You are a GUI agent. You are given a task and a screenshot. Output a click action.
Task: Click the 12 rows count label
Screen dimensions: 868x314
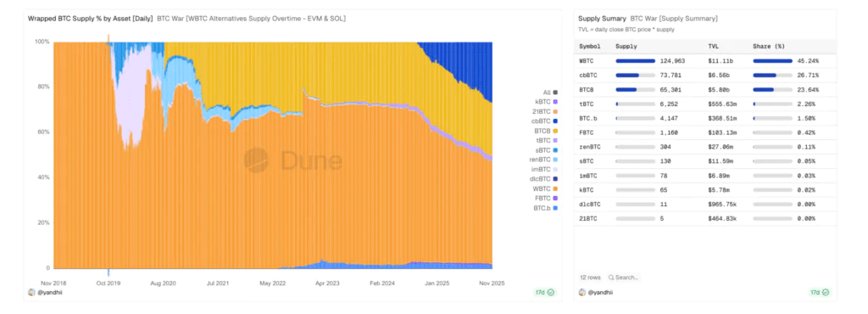pos(590,277)
